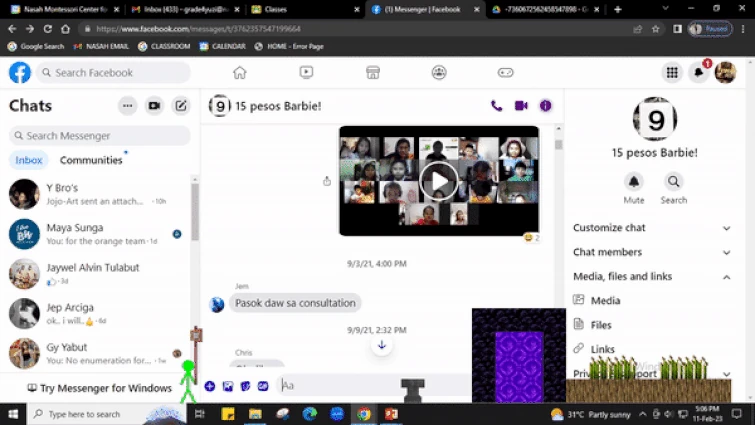Image resolution: width=755 pixels, height=425 pixels.
Task: Attach a photo file in composer
Action: click(x=228, y=386)
